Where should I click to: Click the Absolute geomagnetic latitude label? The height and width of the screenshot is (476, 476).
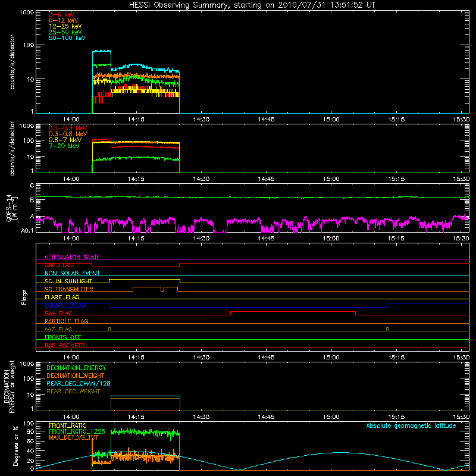click(x=411, y=425)
